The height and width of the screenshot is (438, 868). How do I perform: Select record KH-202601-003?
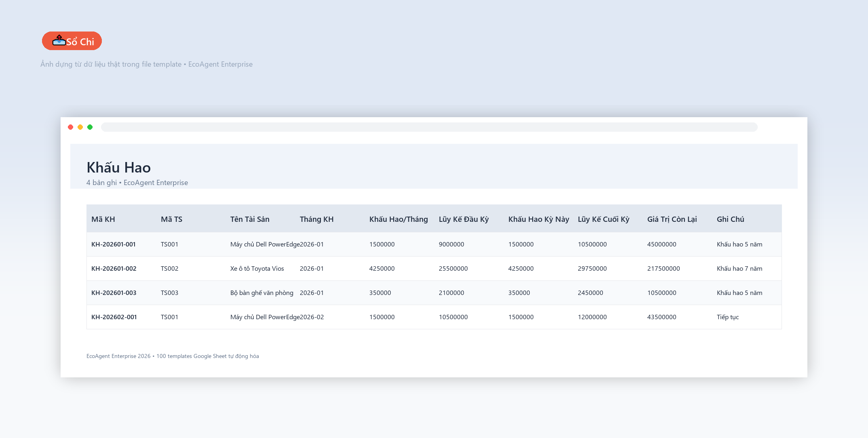pos(114,293)
